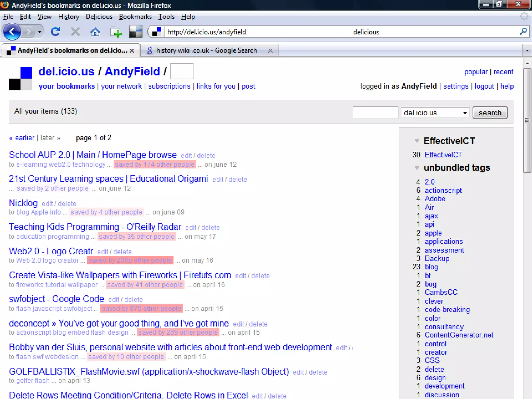Collapse the EffectiveICT bundle triangle
The image size is (532, 399).
[x=417, y=141]
